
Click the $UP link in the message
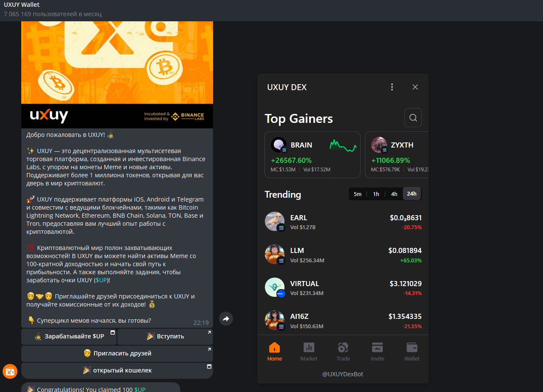click(102, 280)
